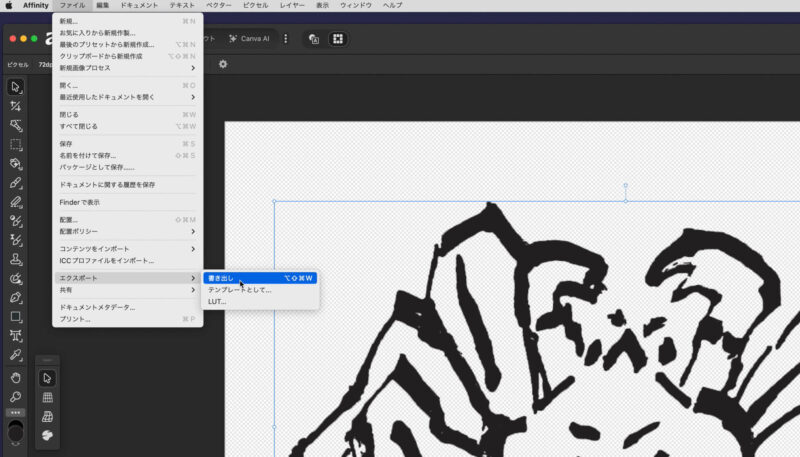Choose 開く… in the File menu
Image resolution: width=800 pixels, height=457 pixels.
click(128, 85)
